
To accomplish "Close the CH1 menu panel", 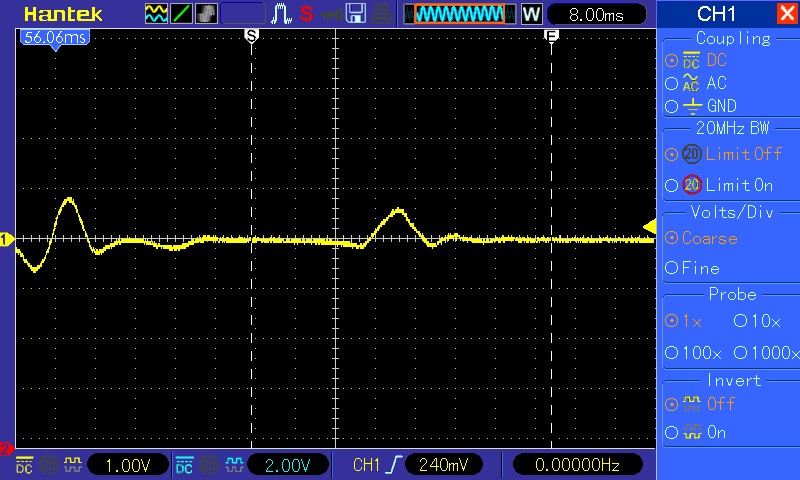I will [787, 14].
